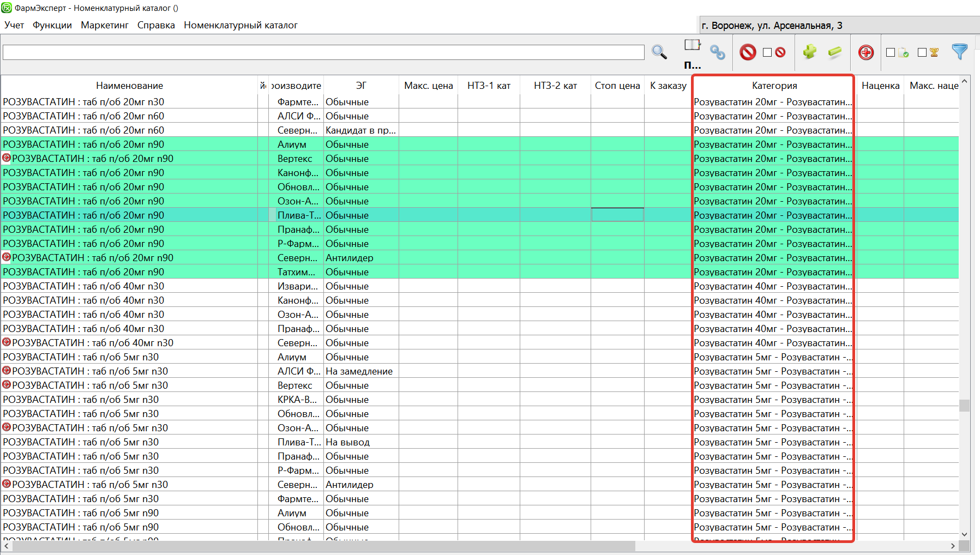Open the Маркетинг menu

pos(105,25)
